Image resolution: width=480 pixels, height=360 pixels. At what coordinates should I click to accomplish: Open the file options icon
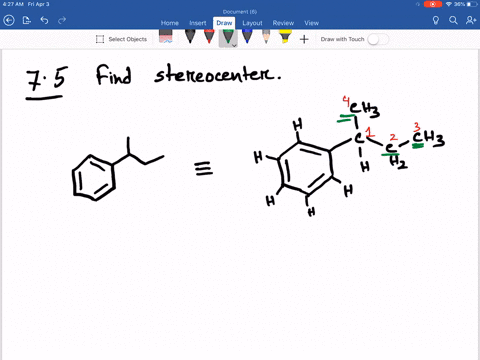27,21
